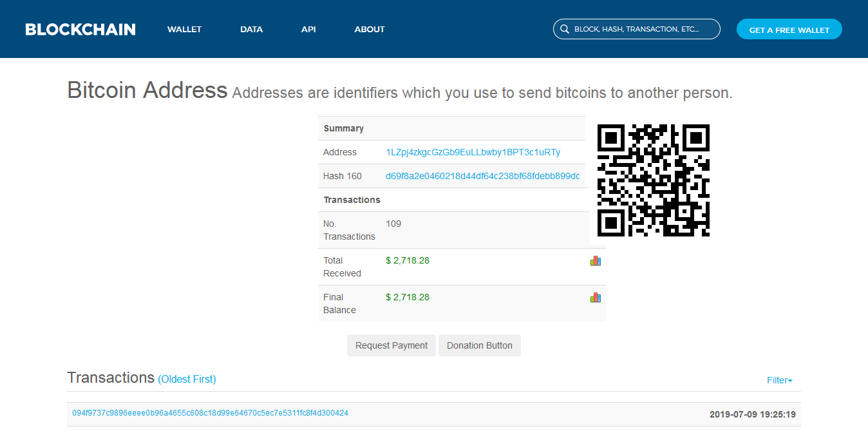The height and width of the screenshot is (433, 868).
Task: Focus the block, hash, transaction search field
Action: tap(637, 29)
